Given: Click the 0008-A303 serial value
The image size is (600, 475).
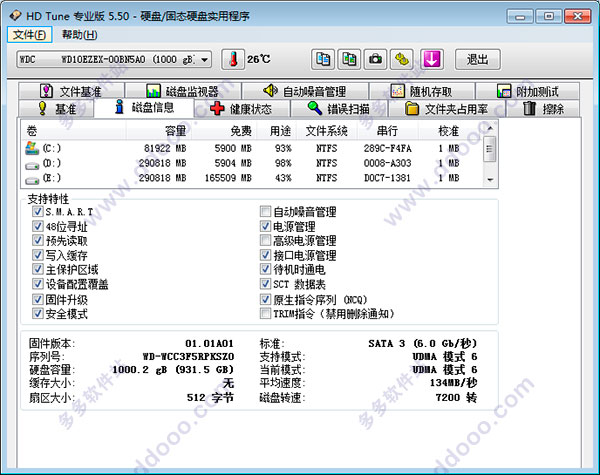Looking at the screenshot, I should (x=387, y=163).
